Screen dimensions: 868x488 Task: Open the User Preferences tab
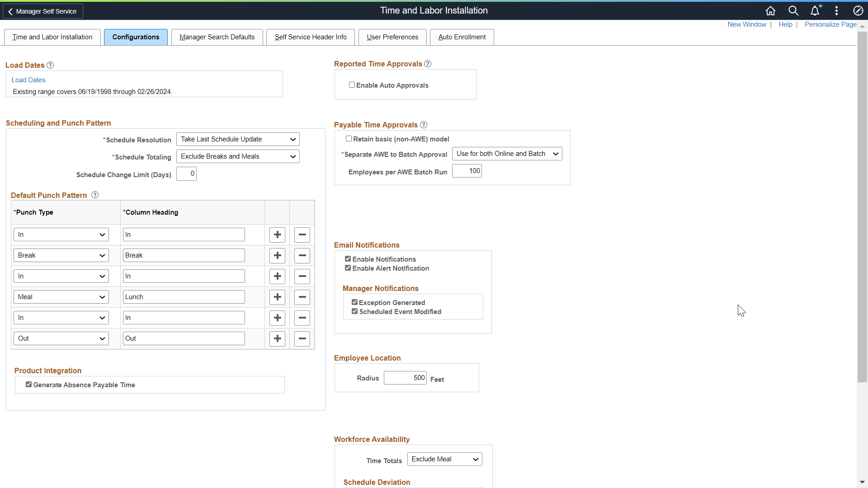coord(392,37)
